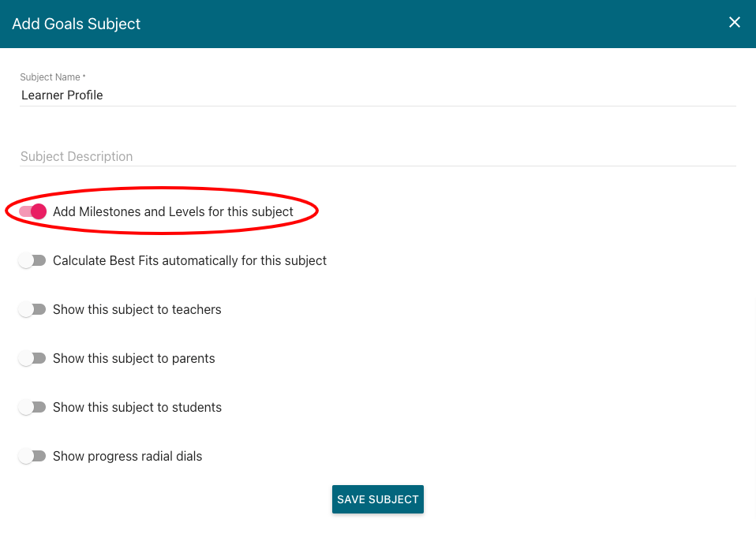
Task: Disable the Add Milestones and Levels switch
Action: click(32, 211)
